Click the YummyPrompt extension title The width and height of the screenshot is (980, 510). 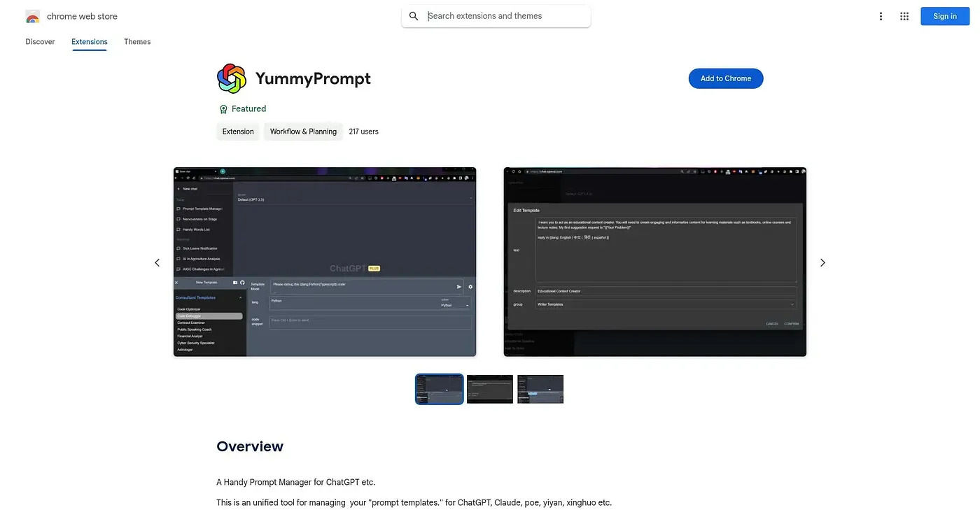(313, 78)
